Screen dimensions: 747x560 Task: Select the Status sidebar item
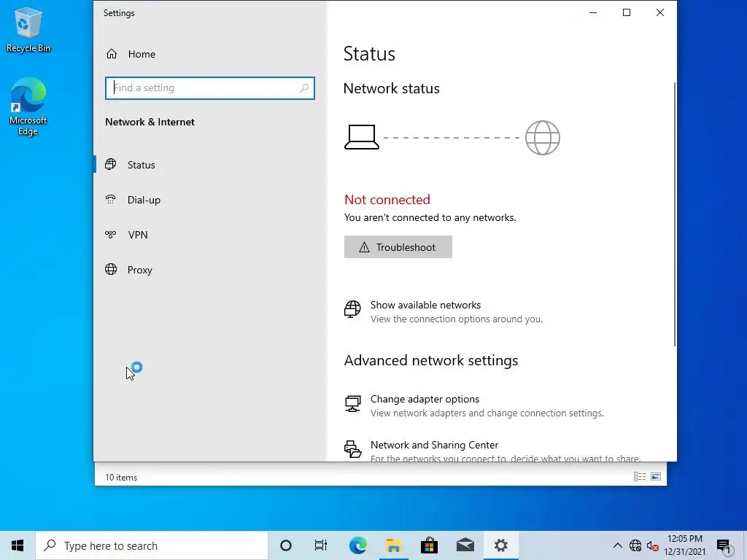pos(210,165)
